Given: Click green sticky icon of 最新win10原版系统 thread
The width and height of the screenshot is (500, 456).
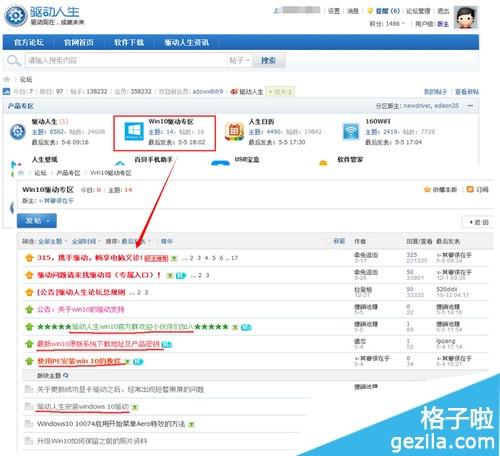Looking at the screenshot, I should tap(29, 344).
